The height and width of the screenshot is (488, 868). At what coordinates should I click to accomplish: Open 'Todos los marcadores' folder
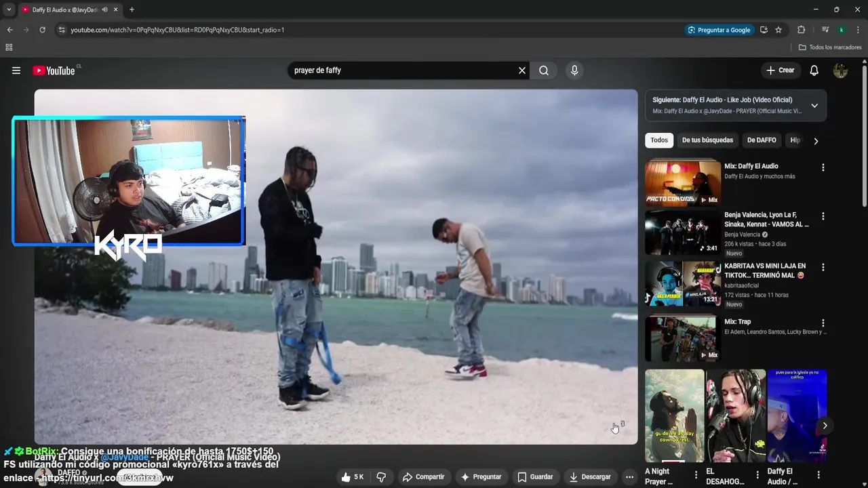(x=830, y=47)
